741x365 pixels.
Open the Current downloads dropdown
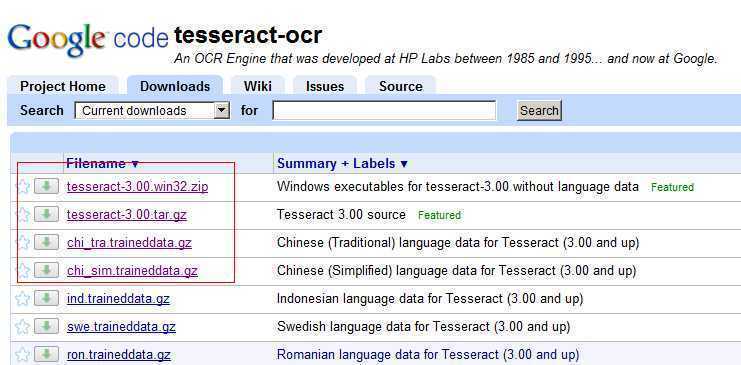click(152, 111)
